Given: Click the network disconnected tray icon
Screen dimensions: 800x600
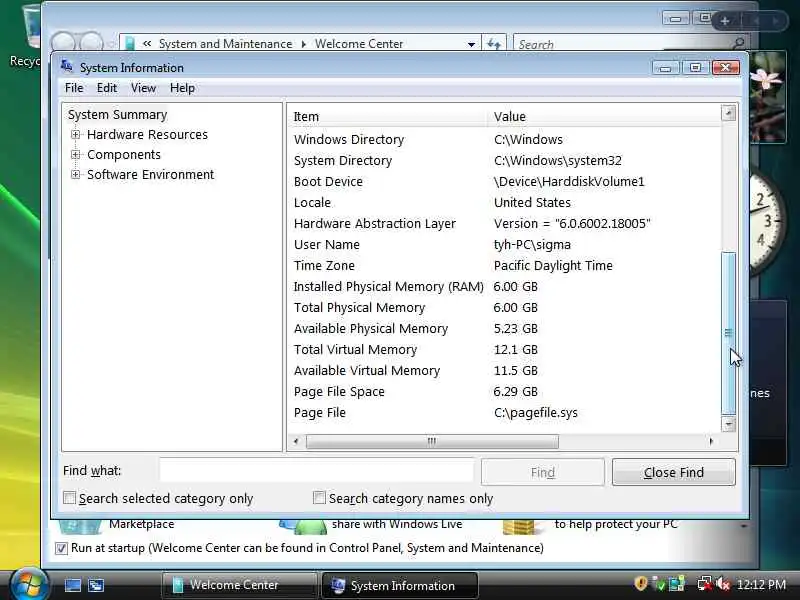Looking at the screenshot, I should pos(705,583).
